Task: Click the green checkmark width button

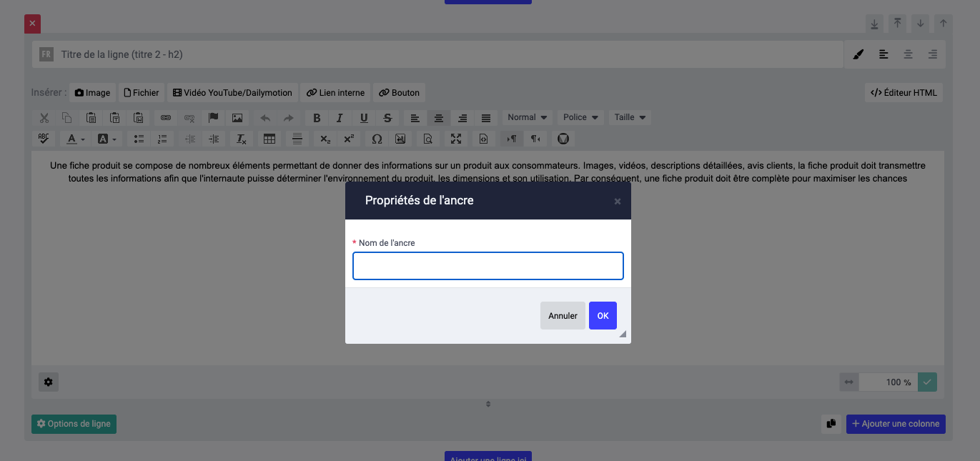Action: [x=927, y=382]
